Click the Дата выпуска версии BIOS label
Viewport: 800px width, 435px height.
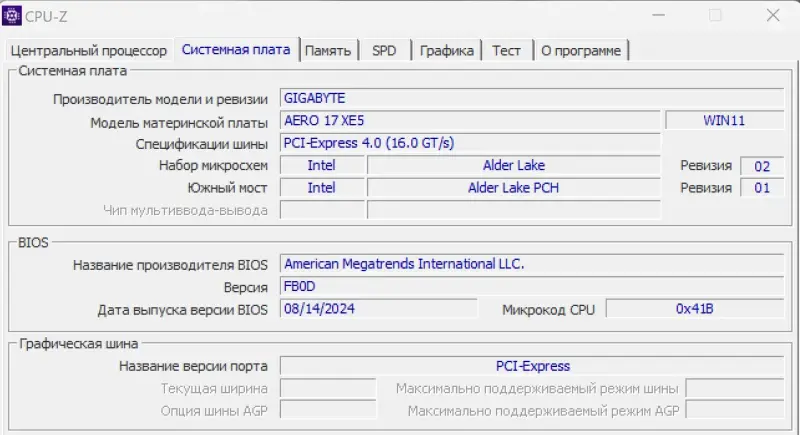(182, 310)
